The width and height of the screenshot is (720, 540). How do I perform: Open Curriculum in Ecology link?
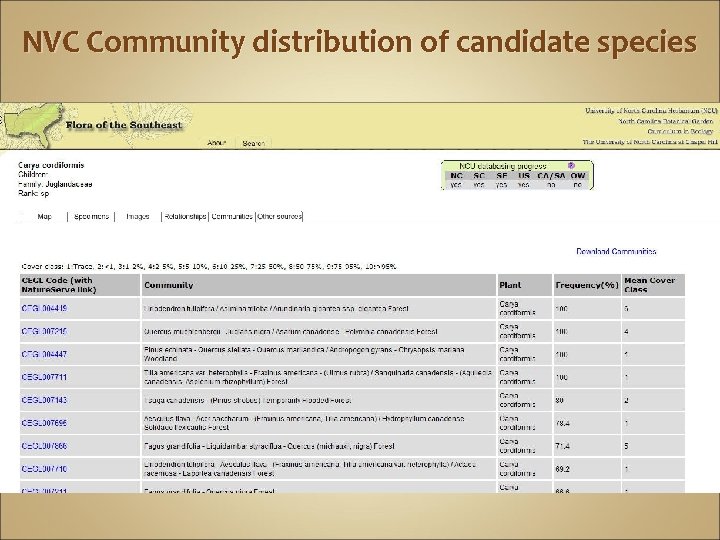[680, 132]
